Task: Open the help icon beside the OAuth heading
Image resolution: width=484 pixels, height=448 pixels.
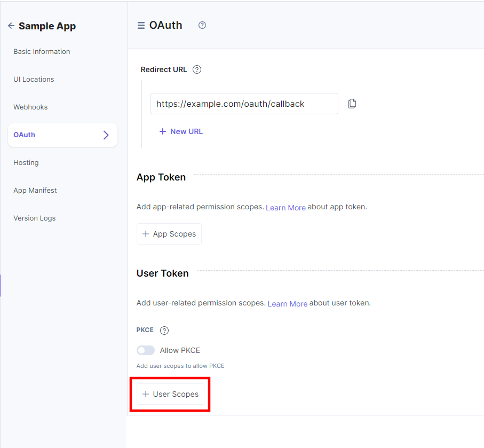Action: tap(202, 25)
